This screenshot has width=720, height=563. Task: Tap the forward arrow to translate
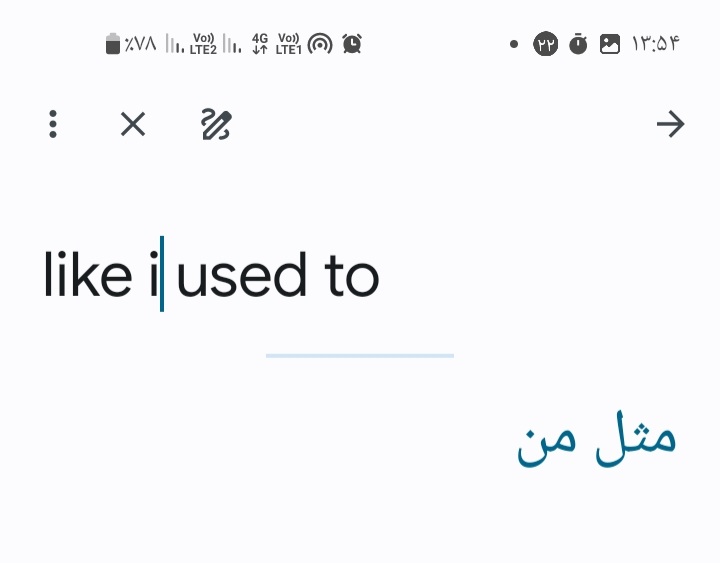pyautogui.click(x=670, y=124)
